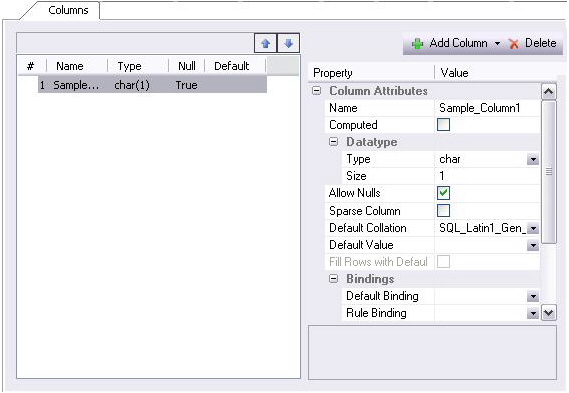Open the Type dropdown showing char
Image resolution: width=569 pixels, height=393 pixels.
533,159
